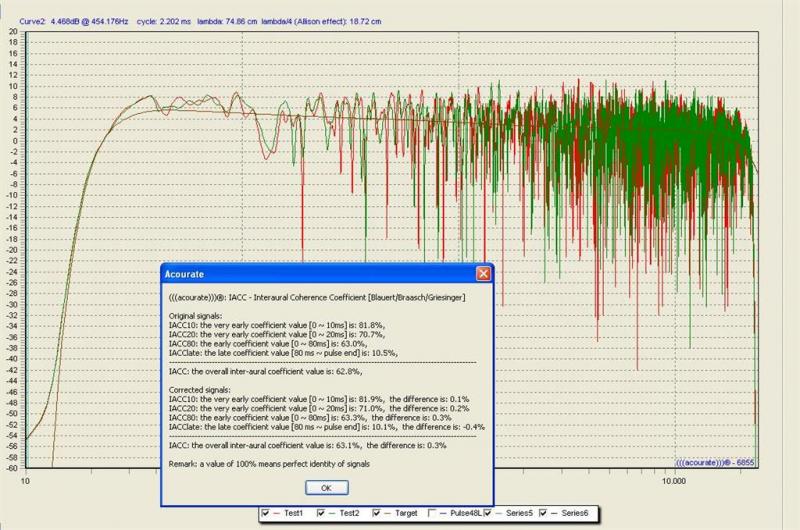Enable the Pulse48L curve checkbox
The height and width of the screenshot is (530, 800).
432,513
